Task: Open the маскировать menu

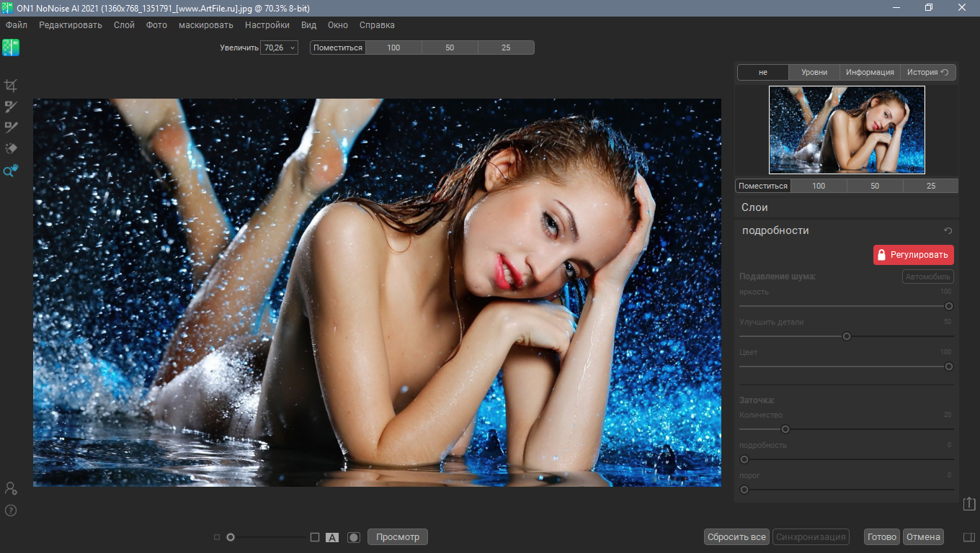Action: coord(206,25)
